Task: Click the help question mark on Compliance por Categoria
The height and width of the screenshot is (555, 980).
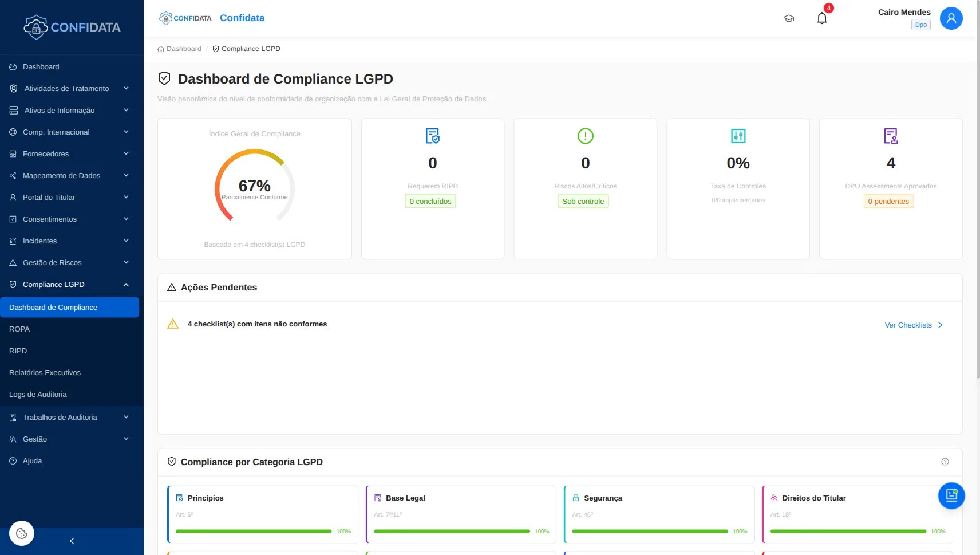Action: pos(945,461)
